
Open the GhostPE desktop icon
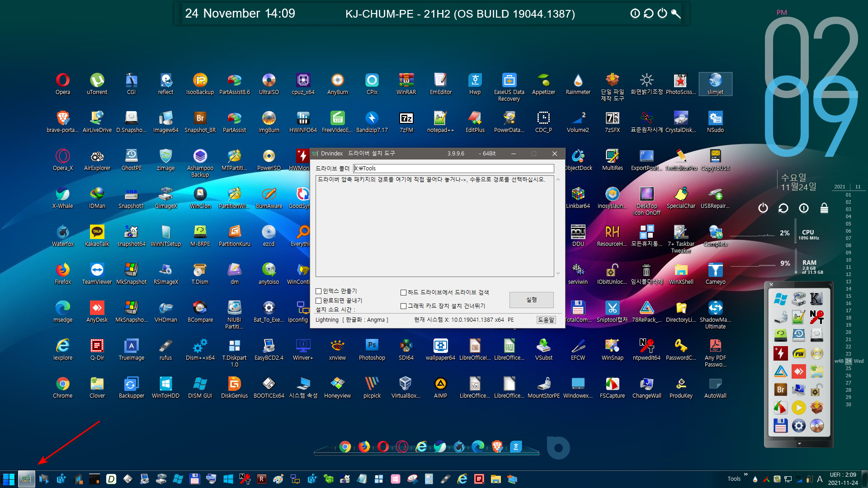[132, 160]
